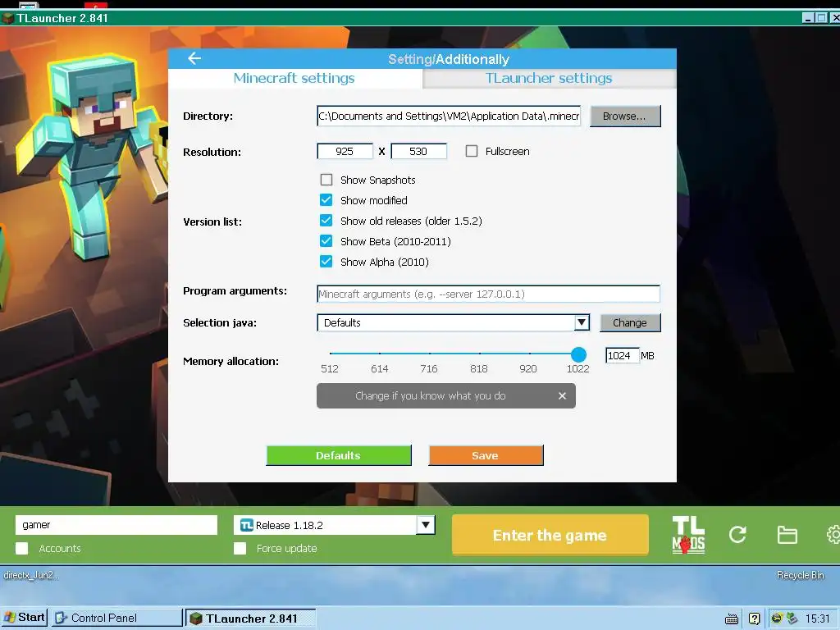Click the Recycle Bin desktop label
Screen dimensions: 840x630
point(801,575)
